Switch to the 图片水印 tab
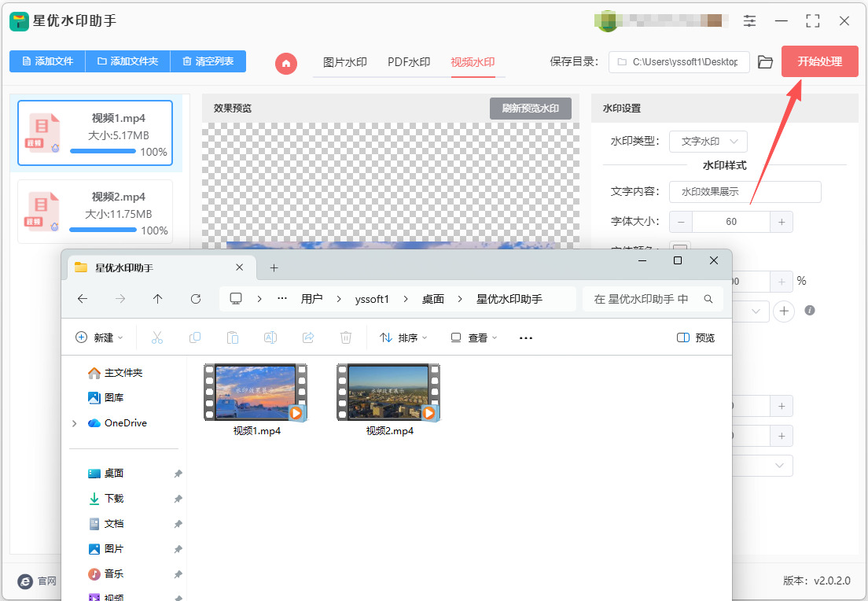Viewport: 868px width, 601px height. pos(345,62)
